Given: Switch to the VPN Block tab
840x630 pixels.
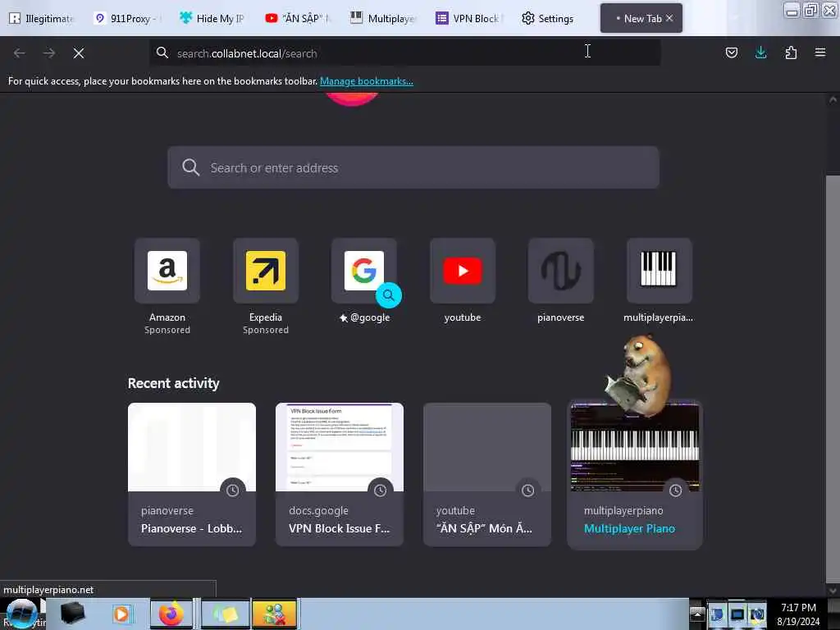Looking at the screenshot, I should point(469,18).
